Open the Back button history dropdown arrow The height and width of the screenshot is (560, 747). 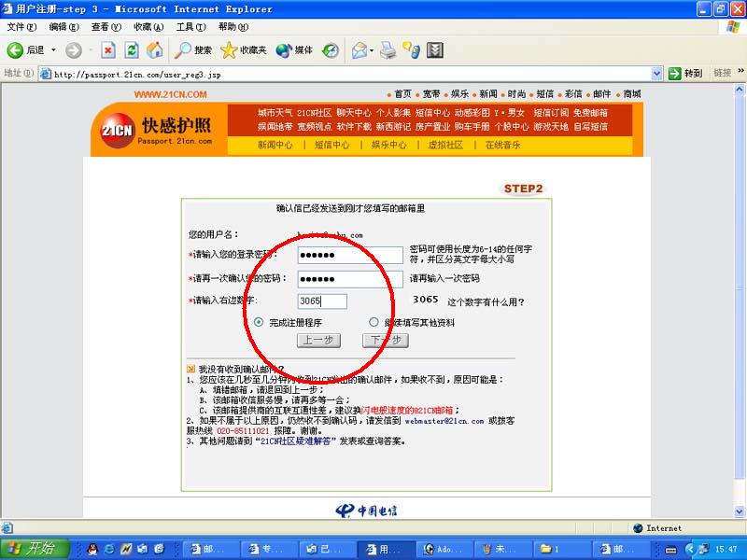coord(53,50)
